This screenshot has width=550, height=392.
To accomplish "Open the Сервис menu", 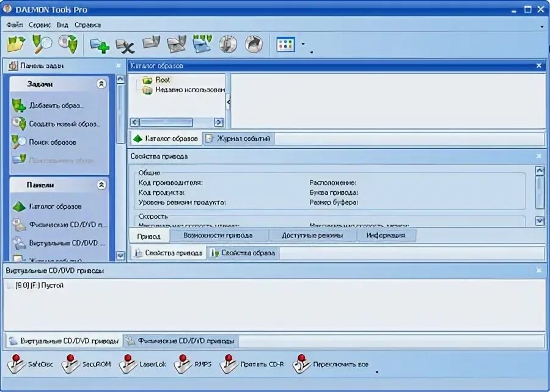I will [40, 25].
